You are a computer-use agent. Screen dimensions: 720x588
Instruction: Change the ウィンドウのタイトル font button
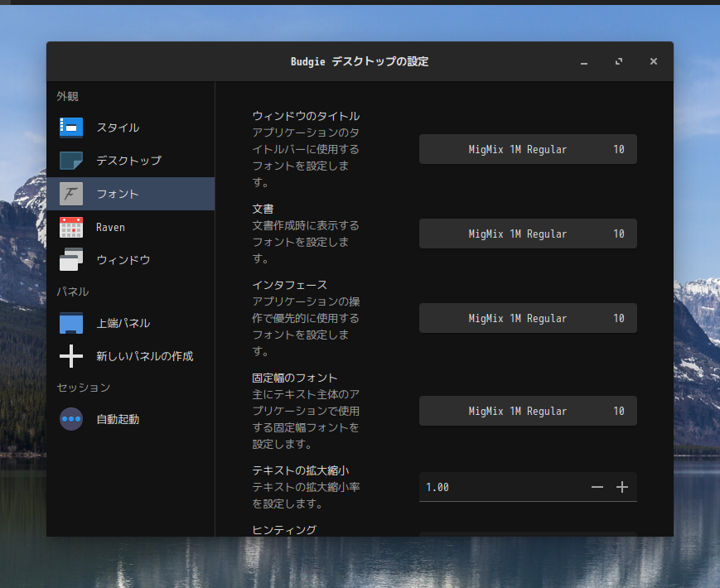[528, 149]
